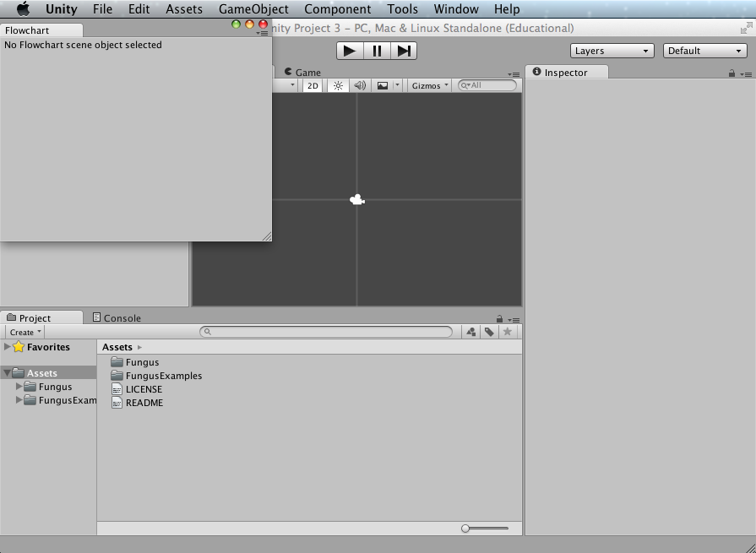Open the Gizmos dropdown
The height and width of the screenshot is (553, 756).
click(430, 86)
